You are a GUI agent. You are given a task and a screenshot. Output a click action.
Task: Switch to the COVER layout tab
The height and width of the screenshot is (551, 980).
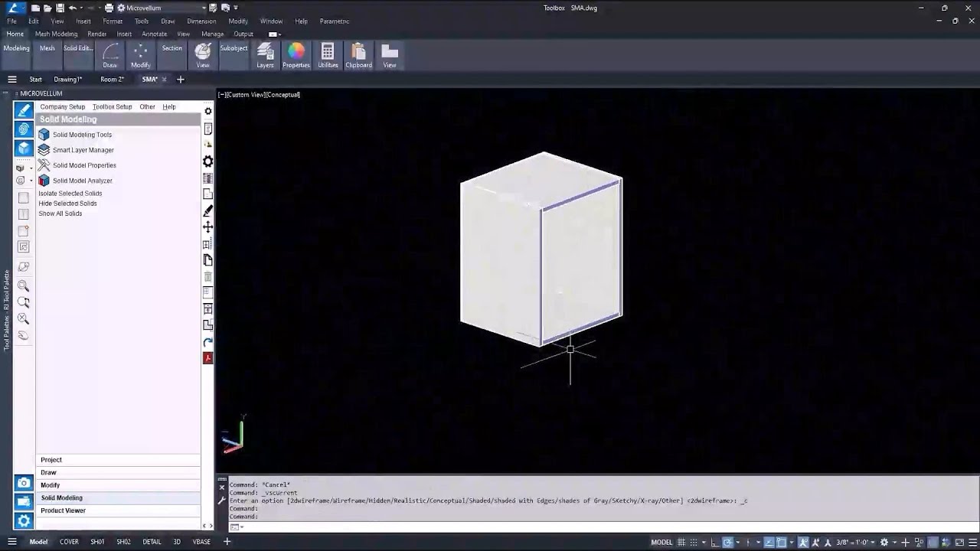click(x=69, y=542)
